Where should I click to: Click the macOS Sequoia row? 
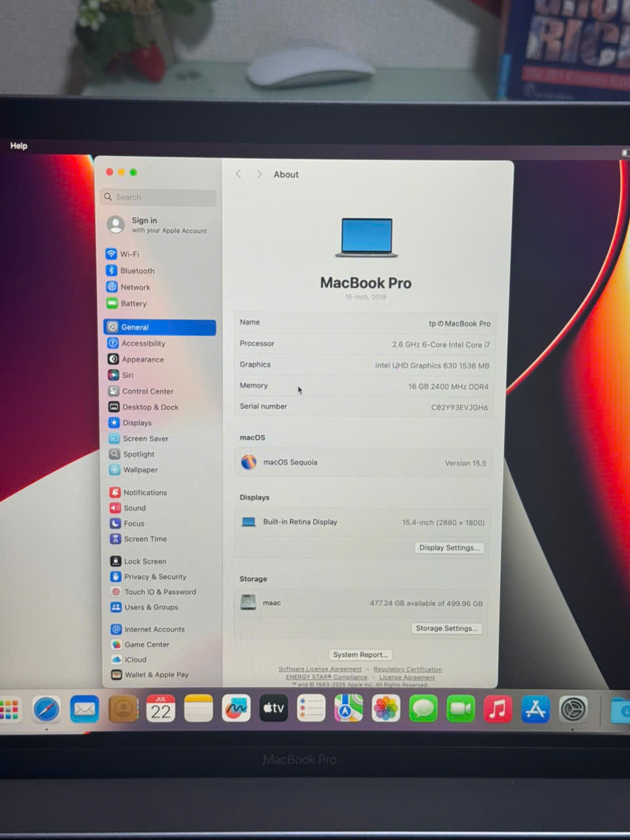click(x=364, y=463)
